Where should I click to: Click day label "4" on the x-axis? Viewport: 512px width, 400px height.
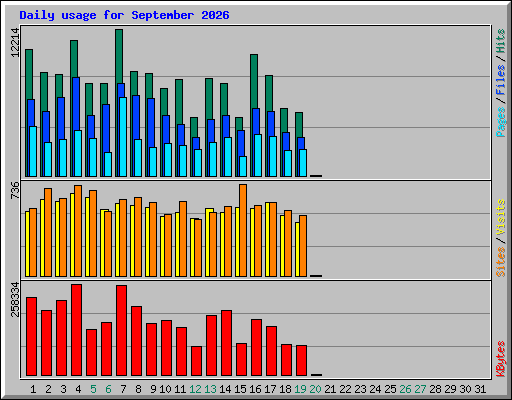coord(78,389)
